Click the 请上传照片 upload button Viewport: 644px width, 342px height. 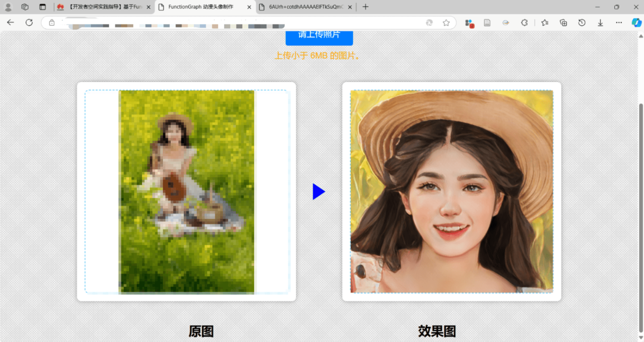click(x=319, y=37)
